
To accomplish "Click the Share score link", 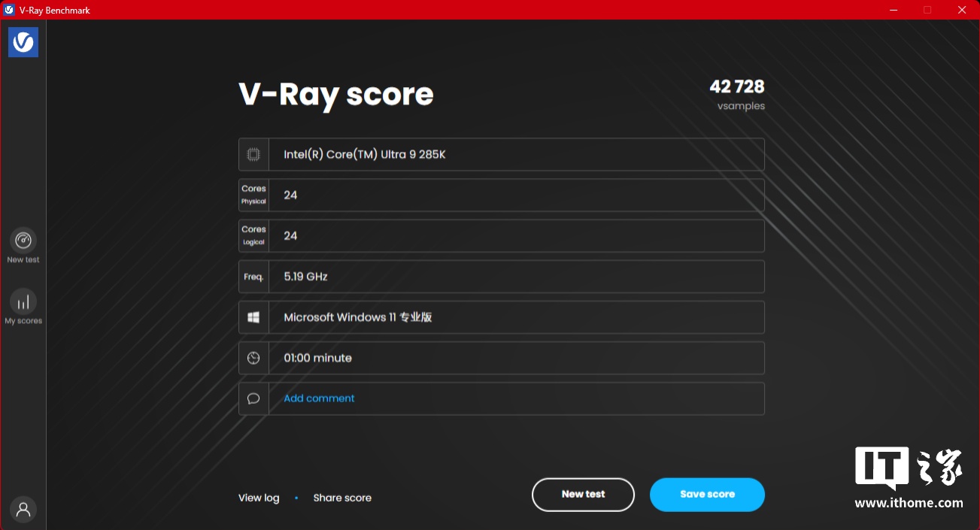I will (x=342, y=498).
